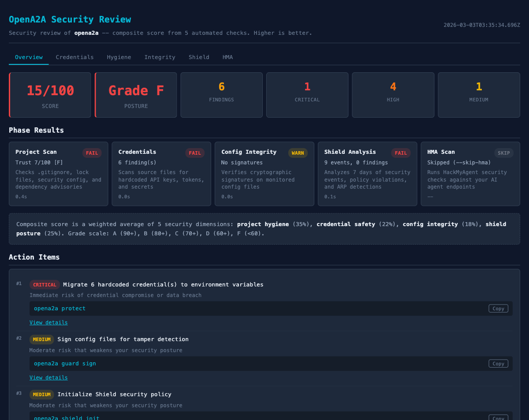Click the SKIP badge on HMA Scan

(503, 153)
